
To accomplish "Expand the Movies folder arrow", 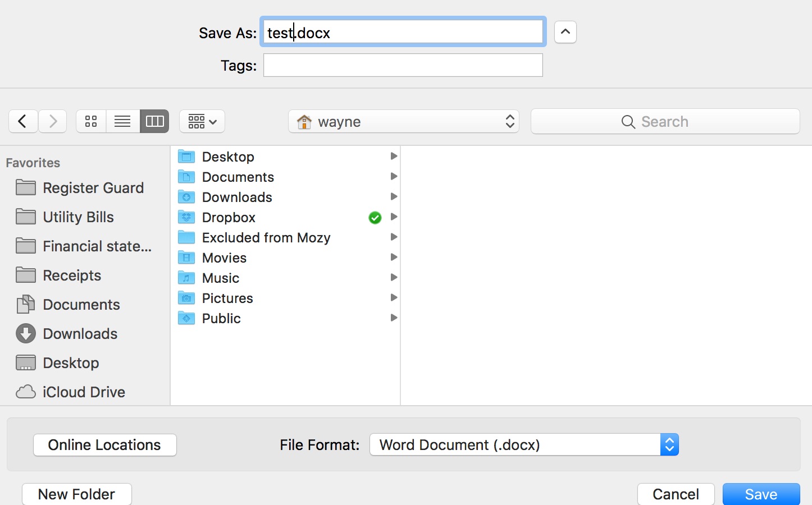I will (x=394, y=257).
